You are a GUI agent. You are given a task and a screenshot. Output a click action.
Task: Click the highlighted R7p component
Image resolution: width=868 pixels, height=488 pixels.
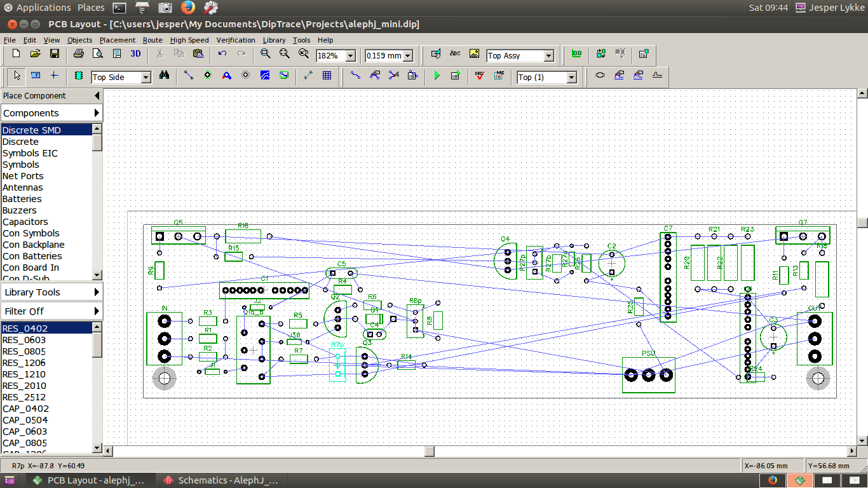point(337,365)
